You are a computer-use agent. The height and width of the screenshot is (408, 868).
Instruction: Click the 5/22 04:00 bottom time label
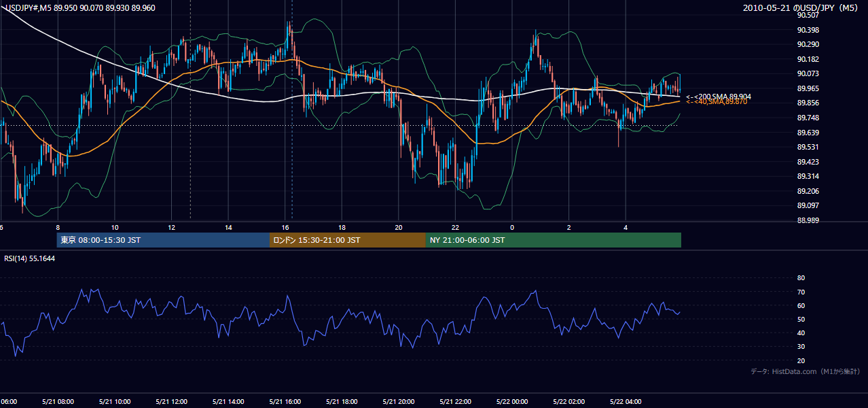[x=626, y=402]
